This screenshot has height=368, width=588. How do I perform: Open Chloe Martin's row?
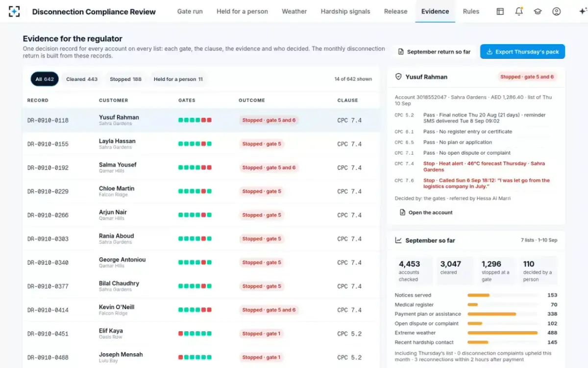(201, 191)
